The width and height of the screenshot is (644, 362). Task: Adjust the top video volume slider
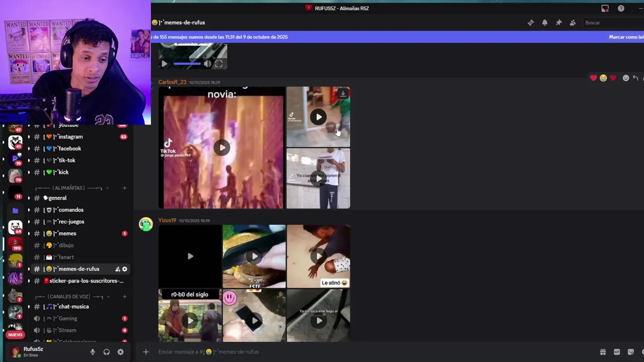187,64
